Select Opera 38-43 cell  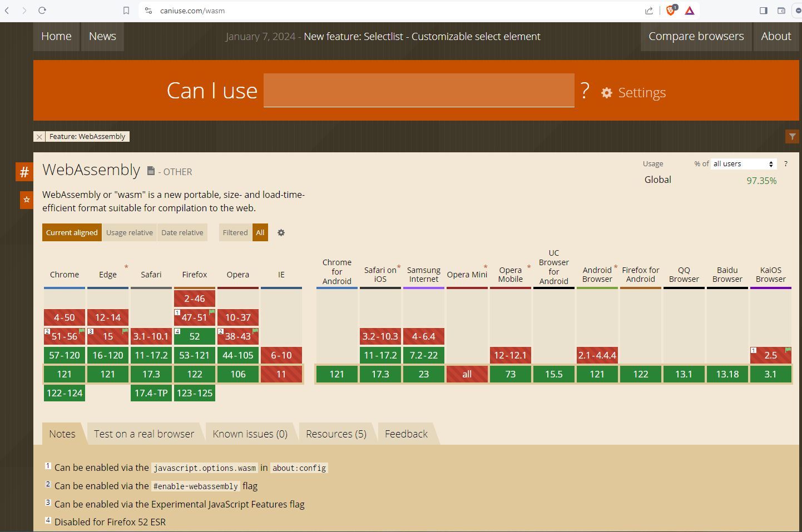[238, 336]
